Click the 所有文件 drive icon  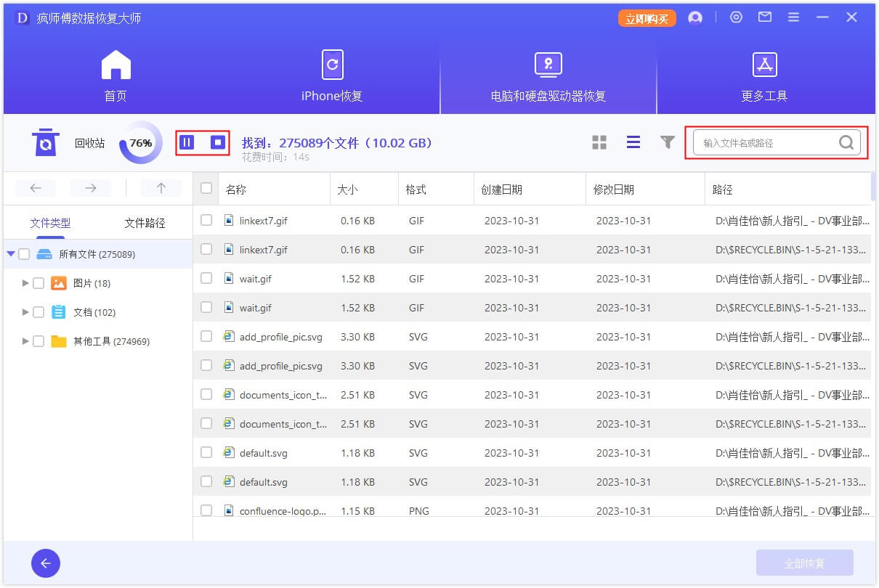44,254
